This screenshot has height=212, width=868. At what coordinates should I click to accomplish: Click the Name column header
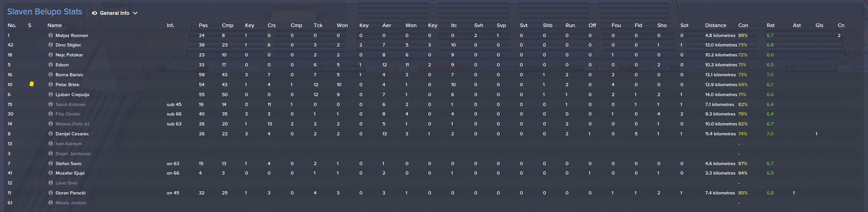54,25
